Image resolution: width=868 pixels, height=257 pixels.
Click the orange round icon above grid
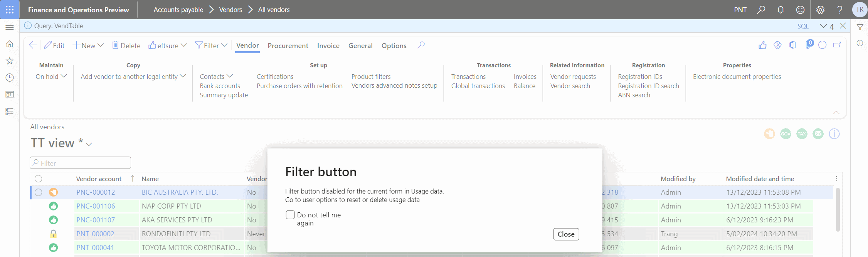(x=769, y=134)
